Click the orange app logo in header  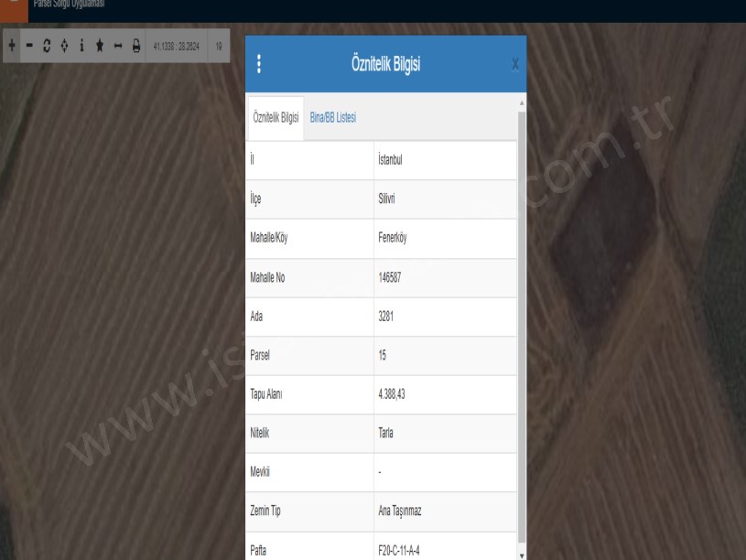click(12, 5)
